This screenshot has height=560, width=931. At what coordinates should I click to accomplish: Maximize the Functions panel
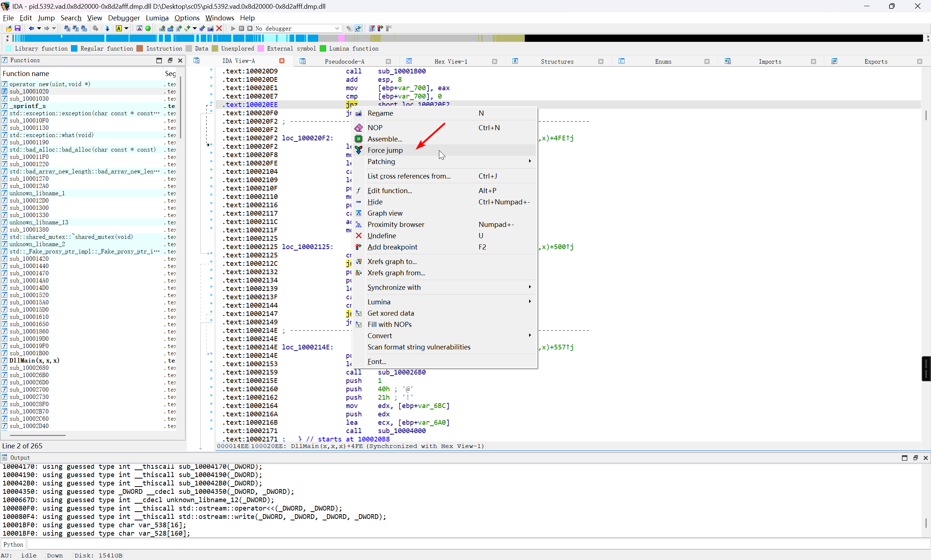pyautogui.click(x=159, y=60)
